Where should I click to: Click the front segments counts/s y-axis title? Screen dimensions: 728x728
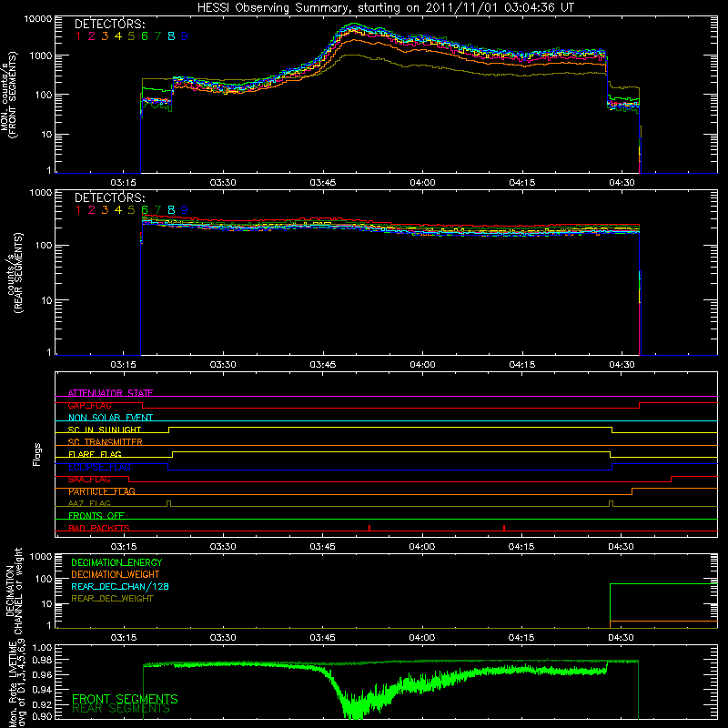pos(8,96)
